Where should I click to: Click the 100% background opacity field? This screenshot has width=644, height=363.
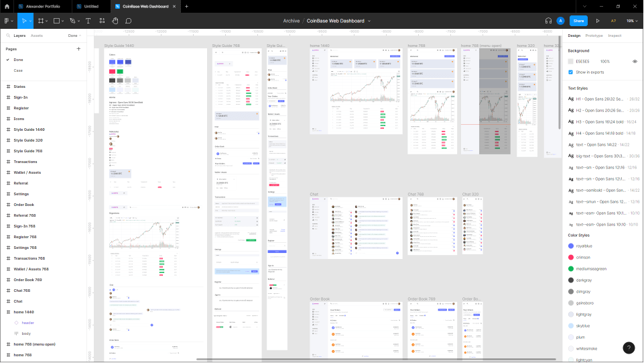[605, 61]
